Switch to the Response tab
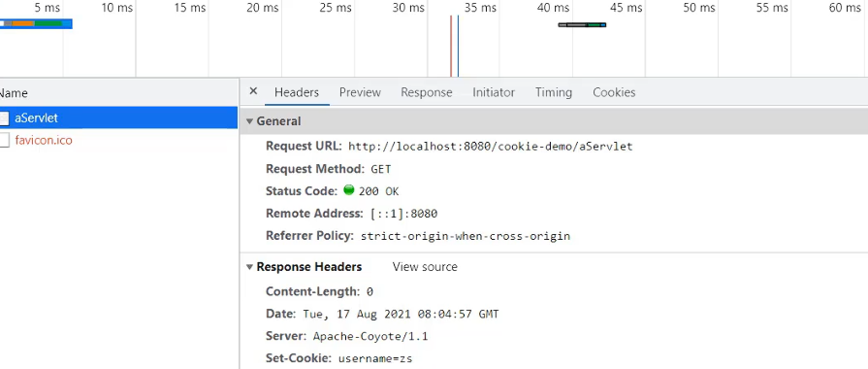Image resolution: width=868 pixels, height=369 pixels. click(x=427, y=92)
